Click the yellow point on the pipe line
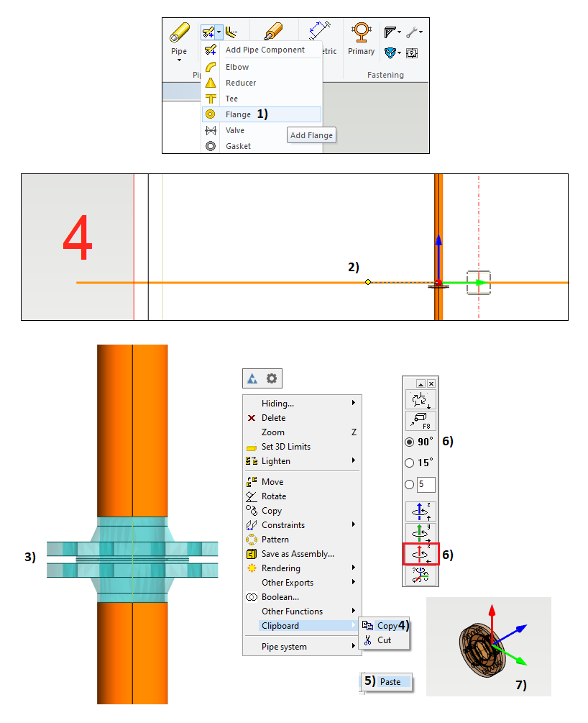 click(368, 282)
